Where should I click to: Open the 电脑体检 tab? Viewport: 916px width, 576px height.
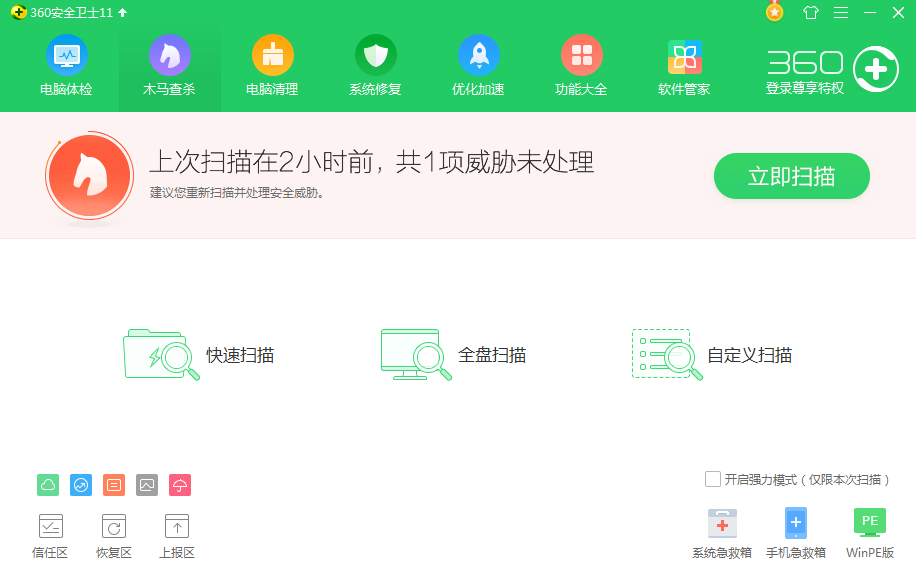pyautogui.click(x=66, y=66)
